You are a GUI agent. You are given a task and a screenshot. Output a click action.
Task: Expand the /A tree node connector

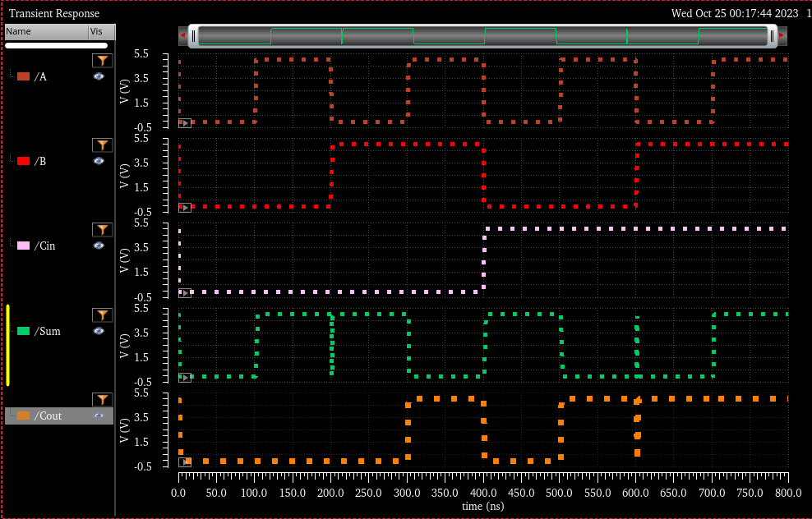click(x=12, y=76)
